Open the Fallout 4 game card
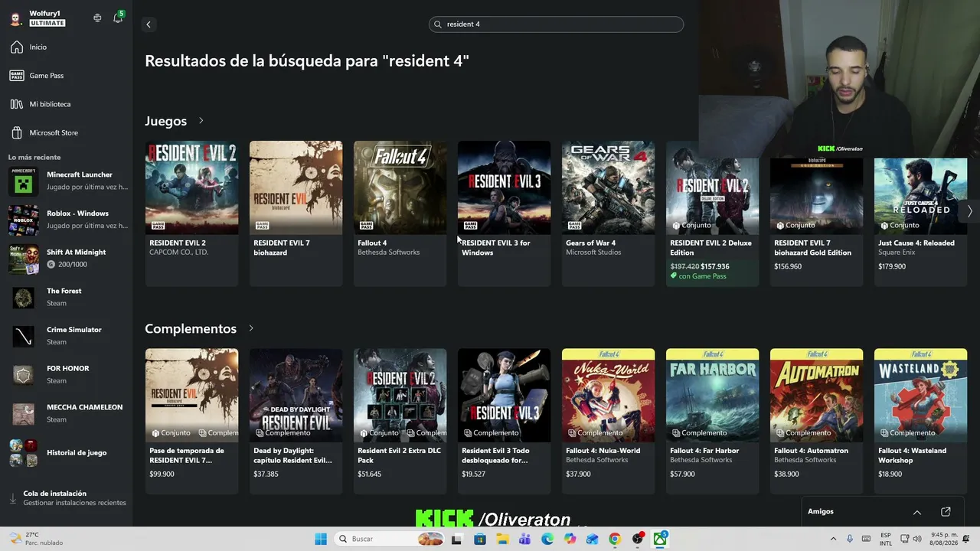 click(x=400, y=214)
